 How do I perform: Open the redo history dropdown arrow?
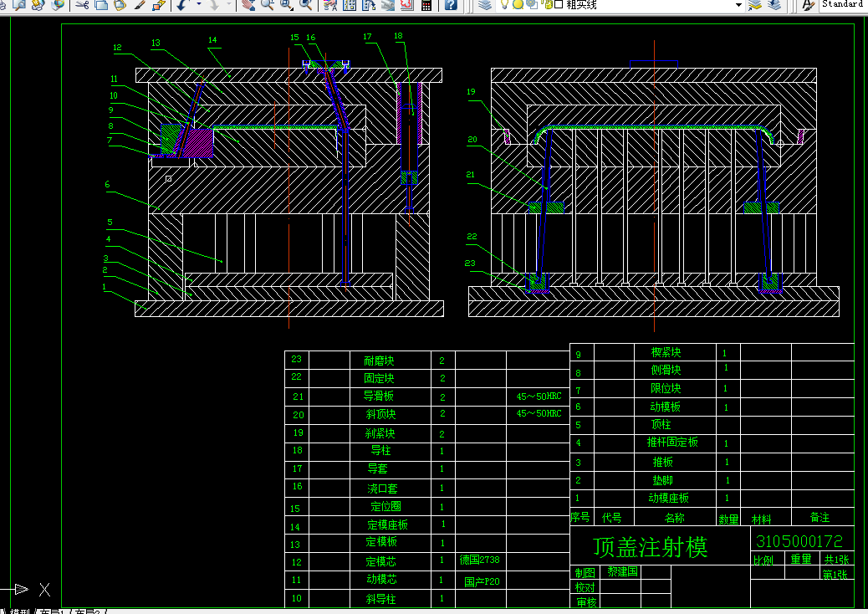point(229,5)
